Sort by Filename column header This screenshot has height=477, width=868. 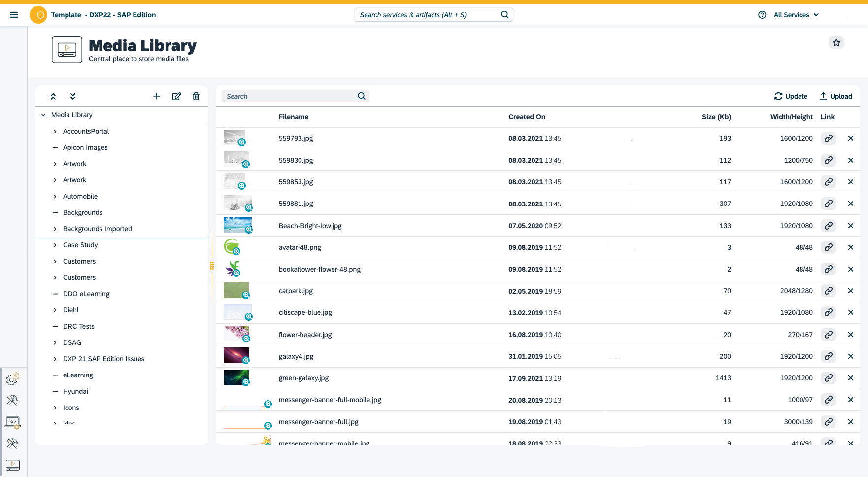pyautogui.click(x=294, y=117)
